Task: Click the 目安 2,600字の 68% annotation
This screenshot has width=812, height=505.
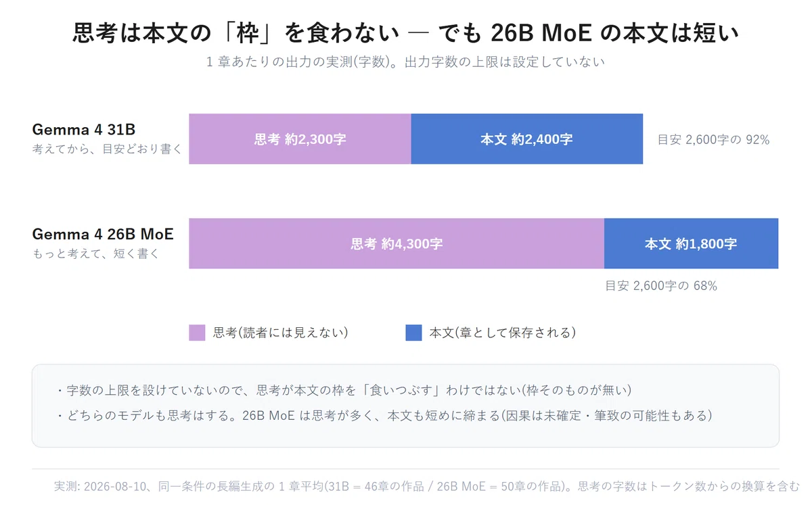Action: point(661,285)
